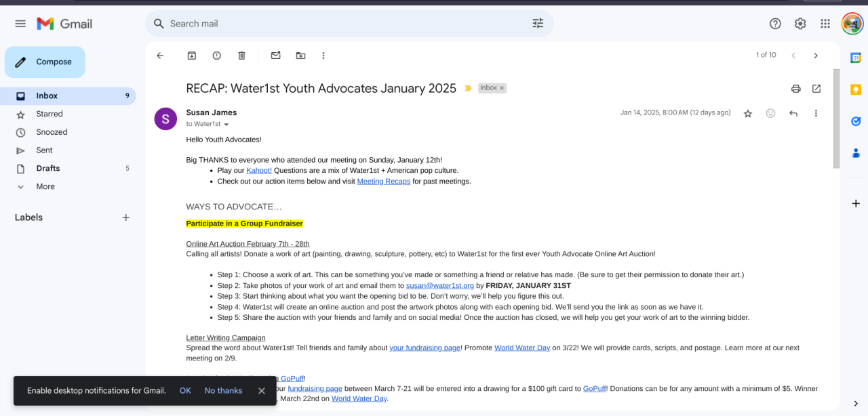The image size is (868, 416).
Task: Reply to Susan James's message
Action: click(793, 113)
